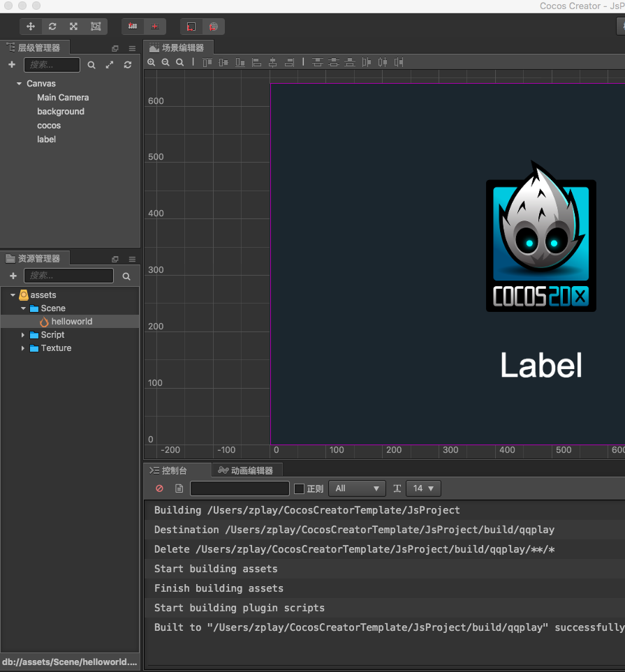Open 资源管理器 panel menu
This screenshot has height=672, width=625.
coord(132,260)
